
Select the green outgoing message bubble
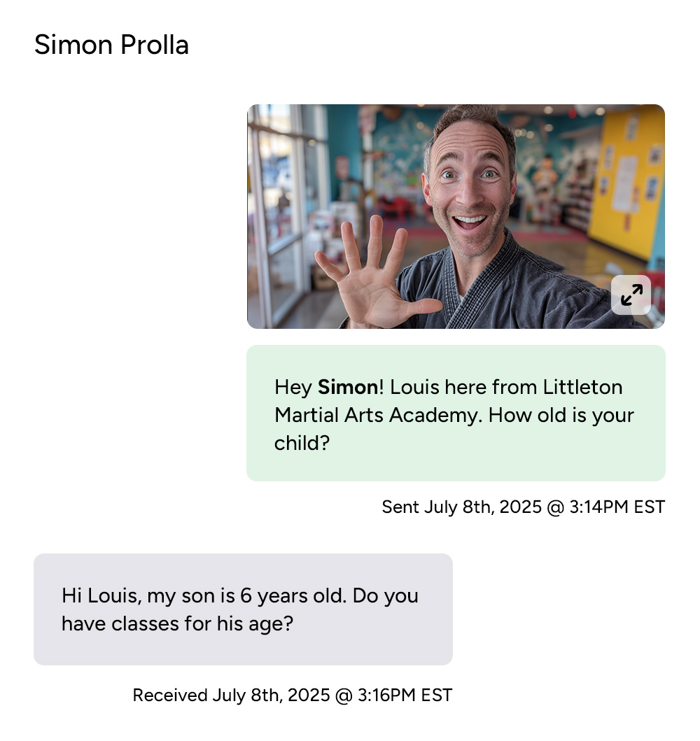pos(456,413)
